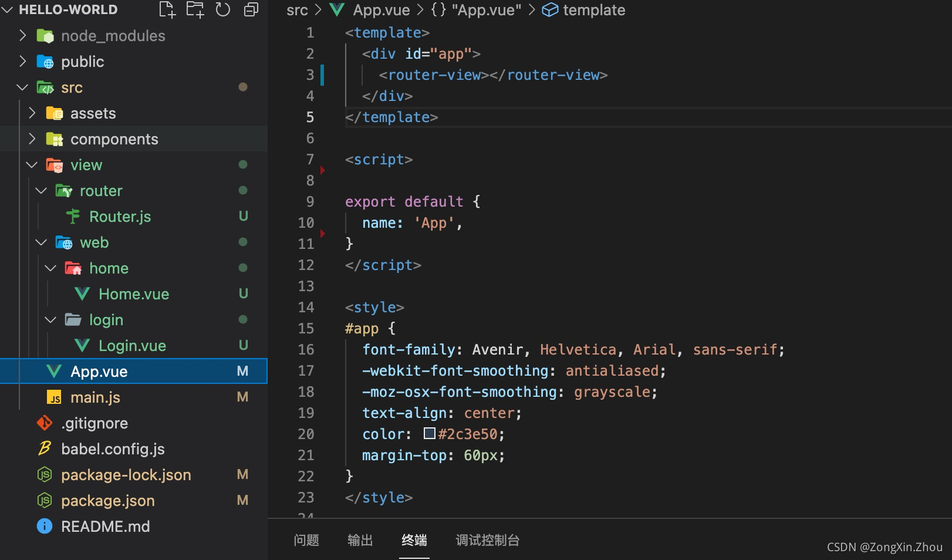
Task: Open Login.vue in the editor
Action: click(x=132, y=346)
